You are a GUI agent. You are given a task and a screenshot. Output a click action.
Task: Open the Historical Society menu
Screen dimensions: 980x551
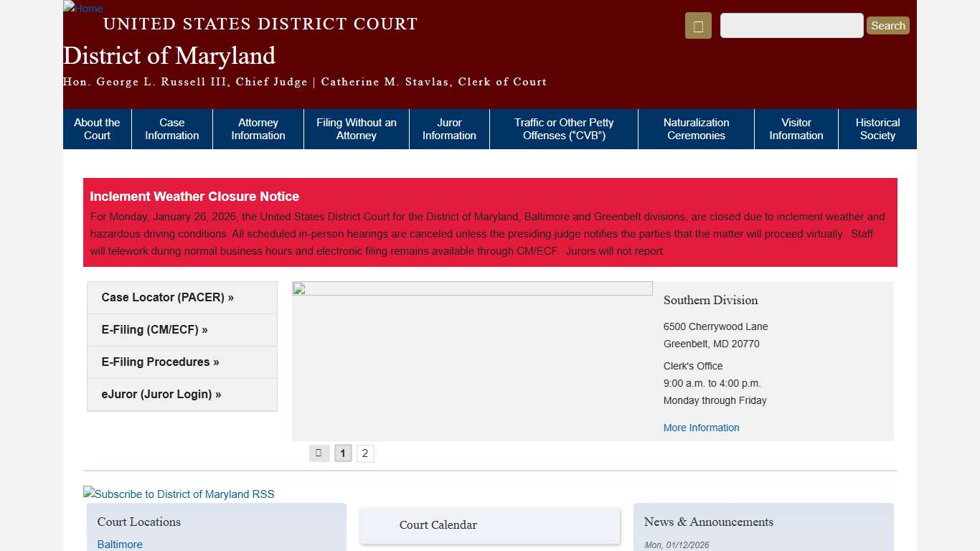(x=877, y=128)
